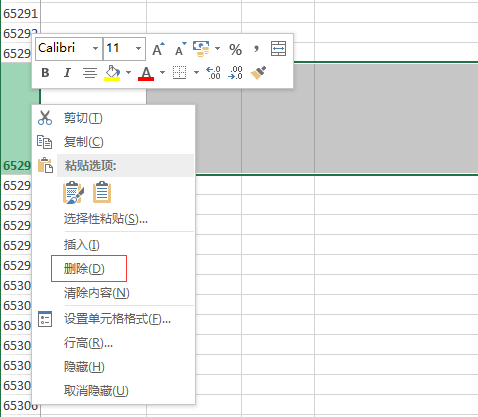Select row header 65291
478x417 pixels.
[21, 13]
